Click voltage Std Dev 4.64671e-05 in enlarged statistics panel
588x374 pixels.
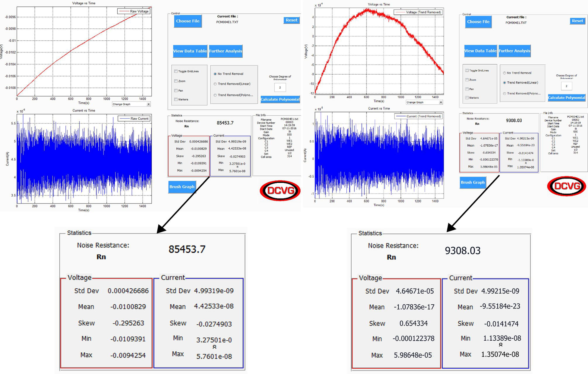[415, 291]
